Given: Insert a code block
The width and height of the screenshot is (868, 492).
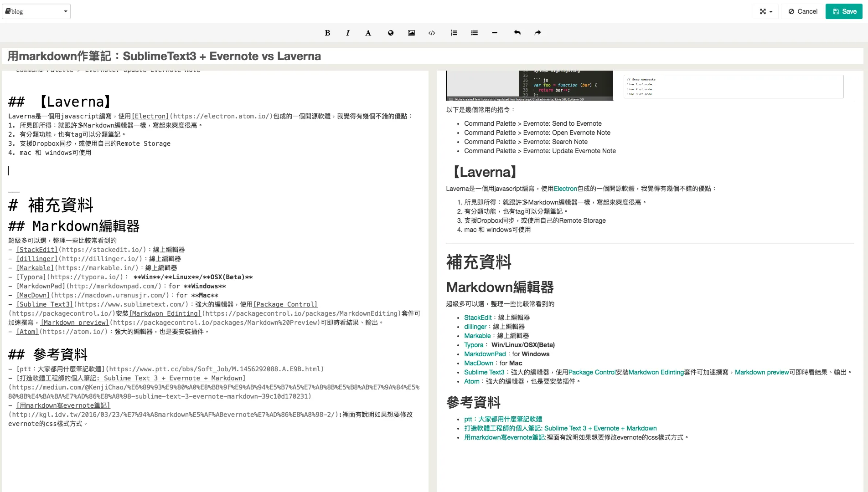Looking at the screenshot, I should pyautogui.click(x=431, y=32).
